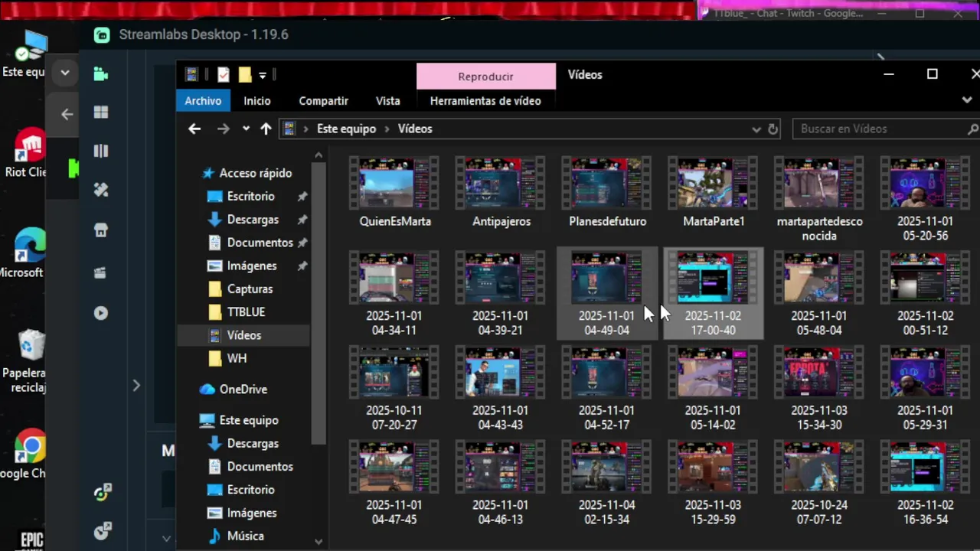Open the Inicio ribbon tab

pos(257,100)
